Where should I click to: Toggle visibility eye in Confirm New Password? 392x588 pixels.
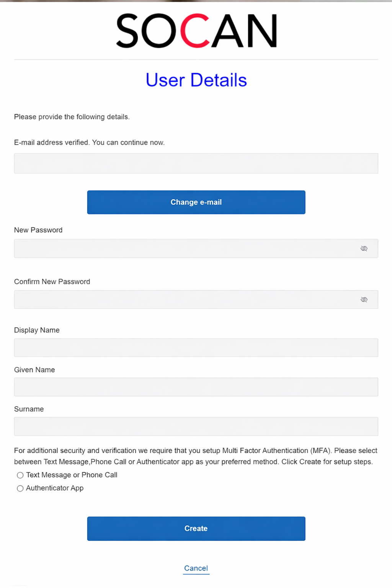pyautogui.click(x=364, y=299)
